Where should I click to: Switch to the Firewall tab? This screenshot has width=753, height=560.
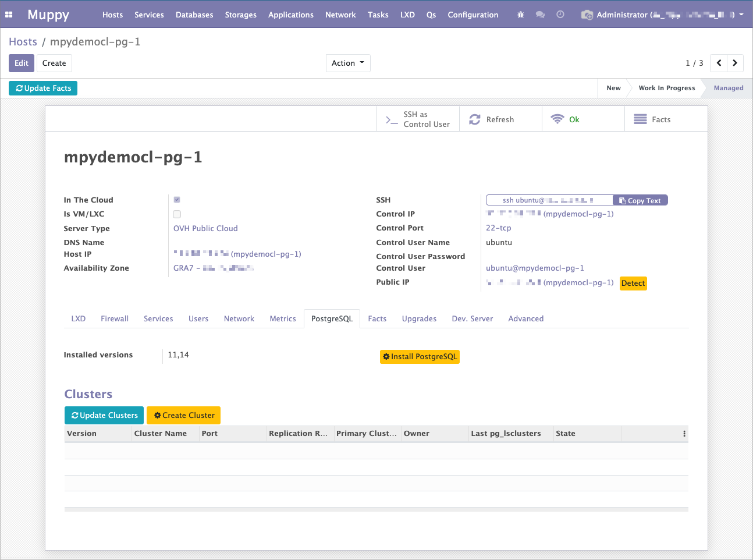point(115,318)
